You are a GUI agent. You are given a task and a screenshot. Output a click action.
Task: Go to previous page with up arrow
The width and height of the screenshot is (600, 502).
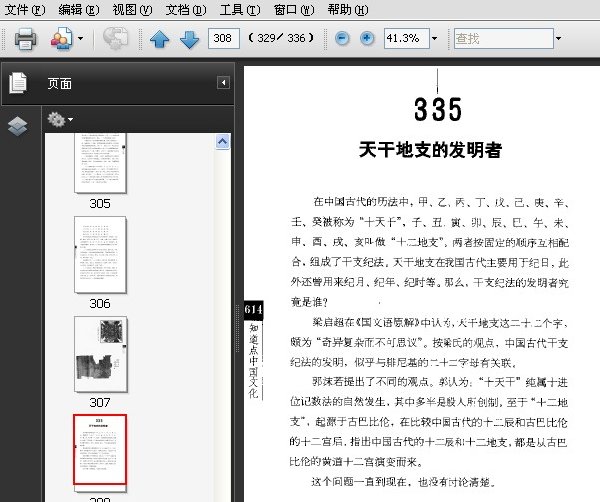pyautogui.click(x=160, y=39)
